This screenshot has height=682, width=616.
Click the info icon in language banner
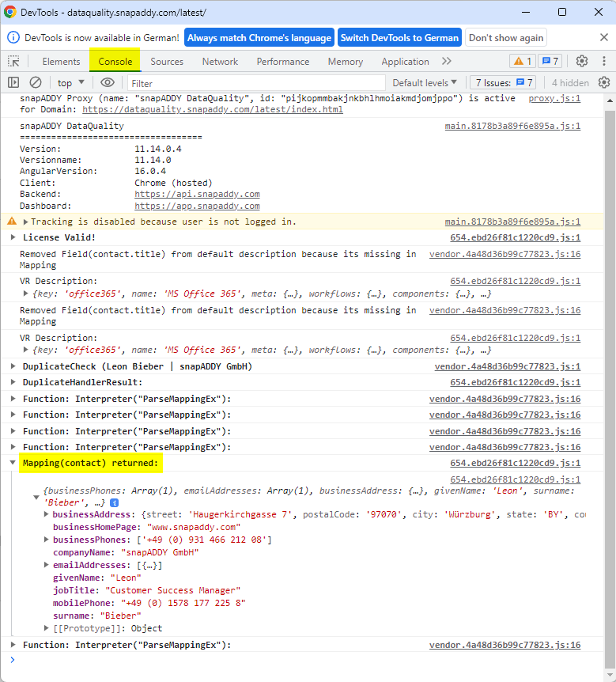(x=13, y=37)
